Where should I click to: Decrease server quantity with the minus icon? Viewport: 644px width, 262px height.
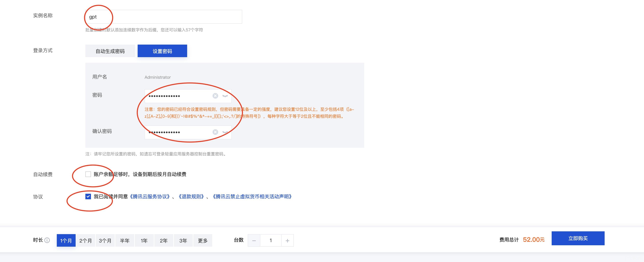[x=254, y=240]
